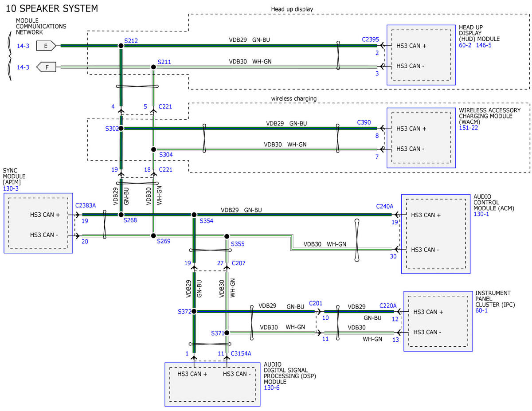Select splice point S211 junction dot

coord(153,67)
